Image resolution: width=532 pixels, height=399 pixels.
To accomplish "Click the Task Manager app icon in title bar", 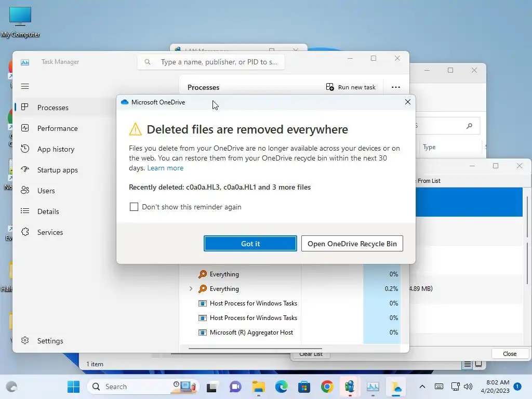I will click(25, 62).
